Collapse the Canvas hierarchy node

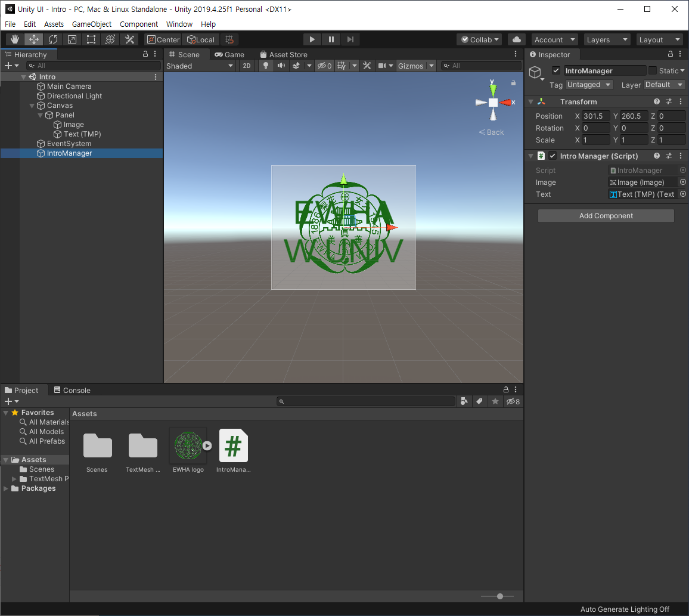coord(32,106)
